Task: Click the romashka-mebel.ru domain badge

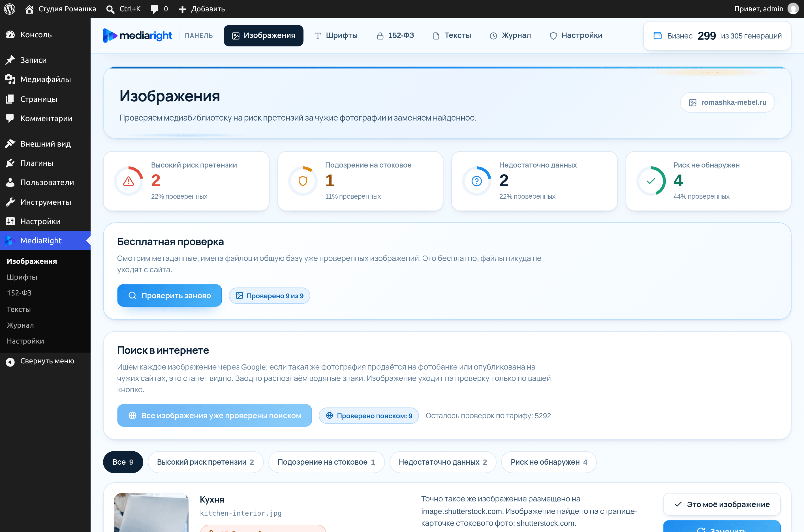Action: 727,102
